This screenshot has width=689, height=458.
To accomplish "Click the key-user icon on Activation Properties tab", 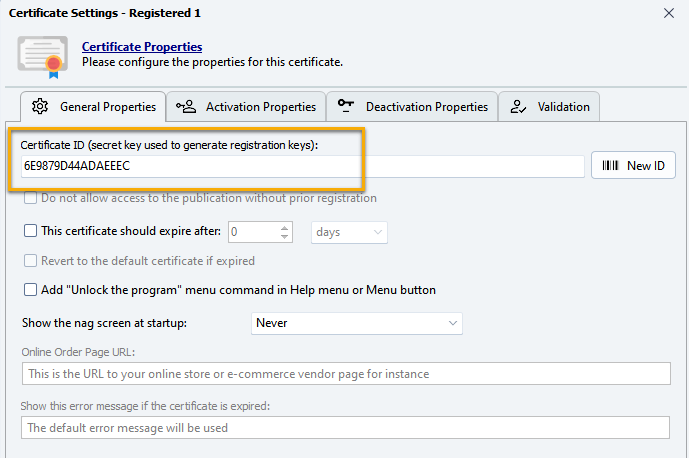I will [x=186, y=107].
